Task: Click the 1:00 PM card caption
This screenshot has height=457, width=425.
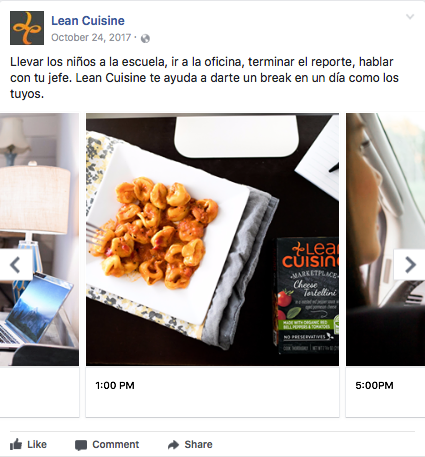Action: tap(115, 386)
